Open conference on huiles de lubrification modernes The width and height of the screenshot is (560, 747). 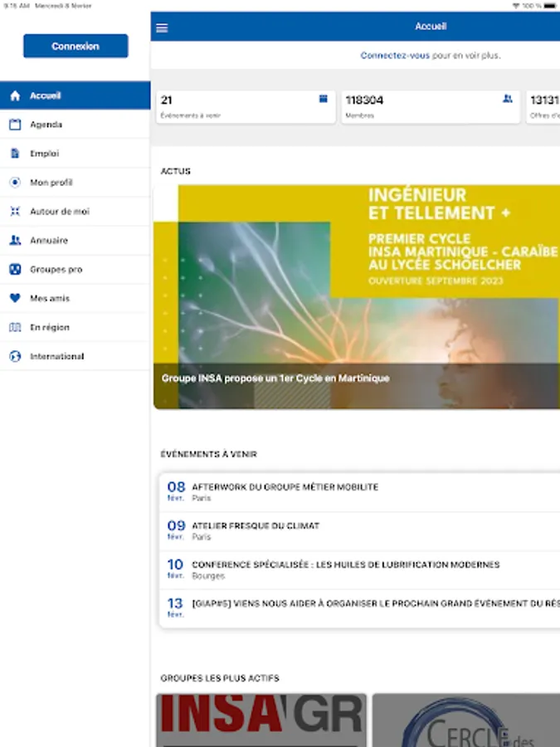(359, 570)
